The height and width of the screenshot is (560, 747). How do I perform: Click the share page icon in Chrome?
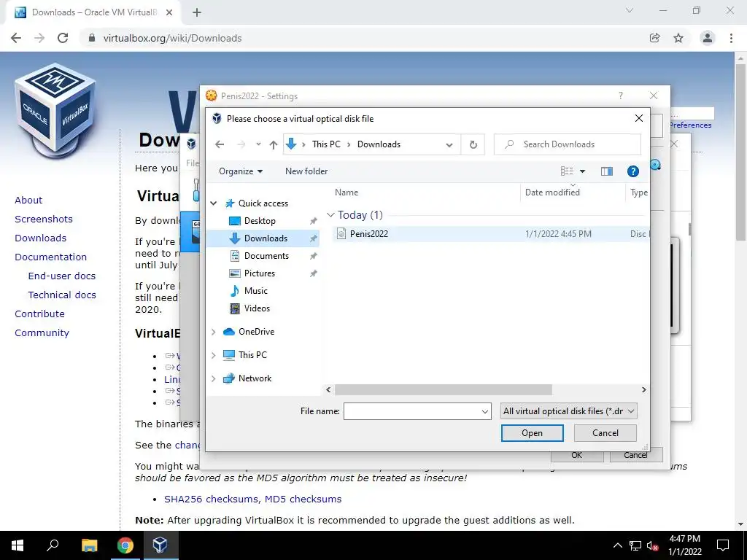654,38
